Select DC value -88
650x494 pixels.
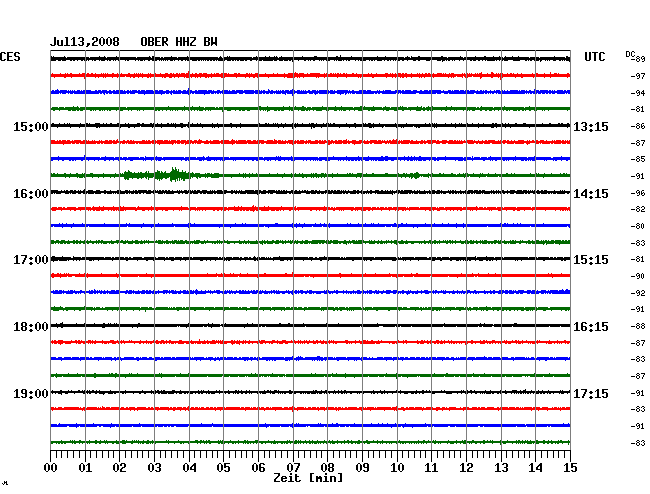tap(638, 327)
